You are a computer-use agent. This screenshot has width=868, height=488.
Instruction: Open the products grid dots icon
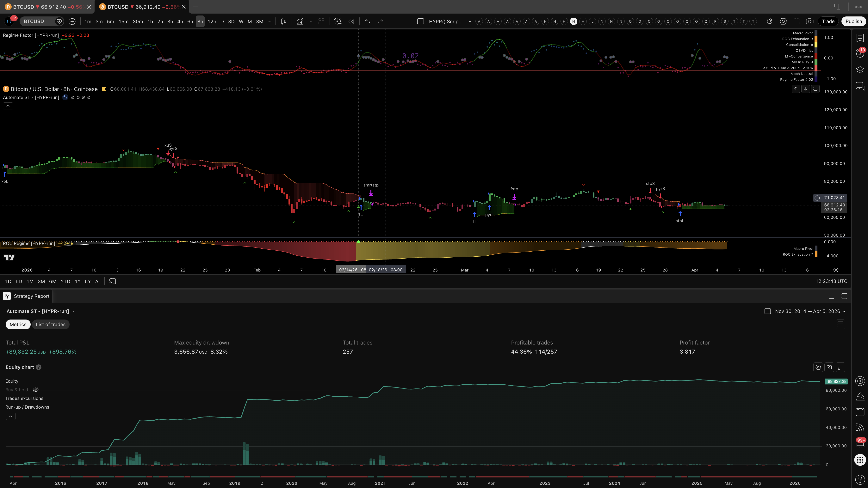point(860,460)
